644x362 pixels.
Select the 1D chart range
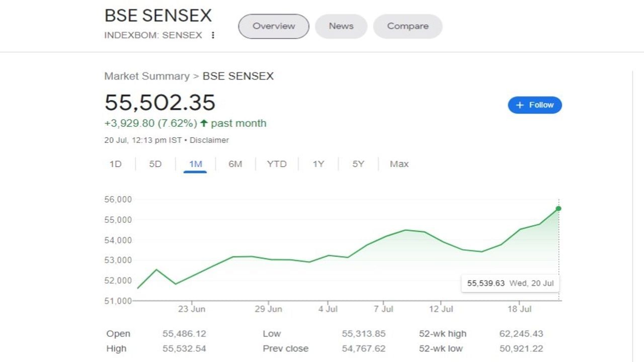(116, 164)
